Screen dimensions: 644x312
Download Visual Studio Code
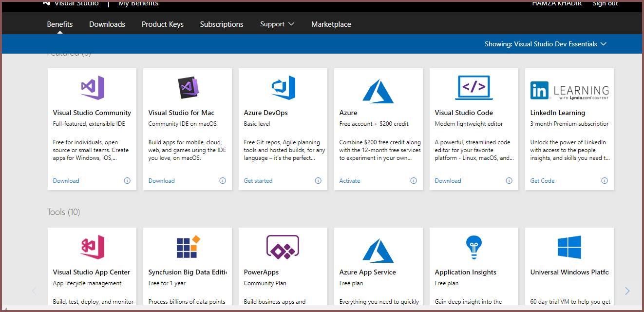point(448,180)
